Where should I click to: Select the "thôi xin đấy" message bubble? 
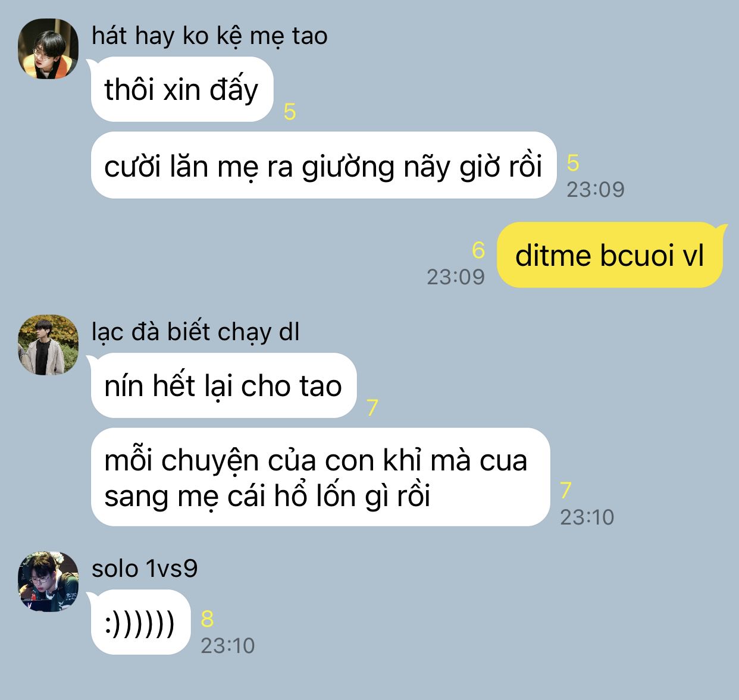coord(181,90)
